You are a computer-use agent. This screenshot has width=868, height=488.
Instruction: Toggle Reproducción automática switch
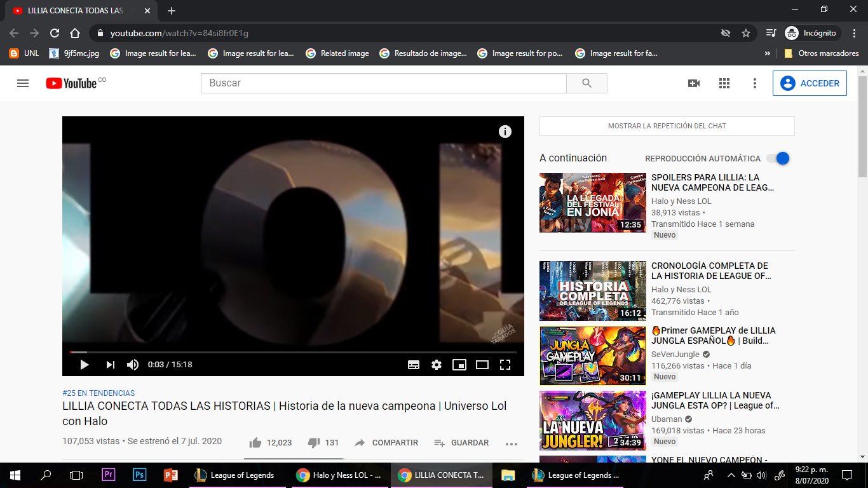pyautogui.click(x=778, y=158)
